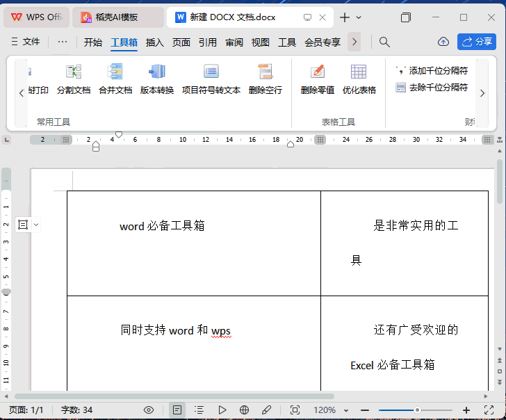
Task: Click the zoom out minus button
Action: [365, 410]
